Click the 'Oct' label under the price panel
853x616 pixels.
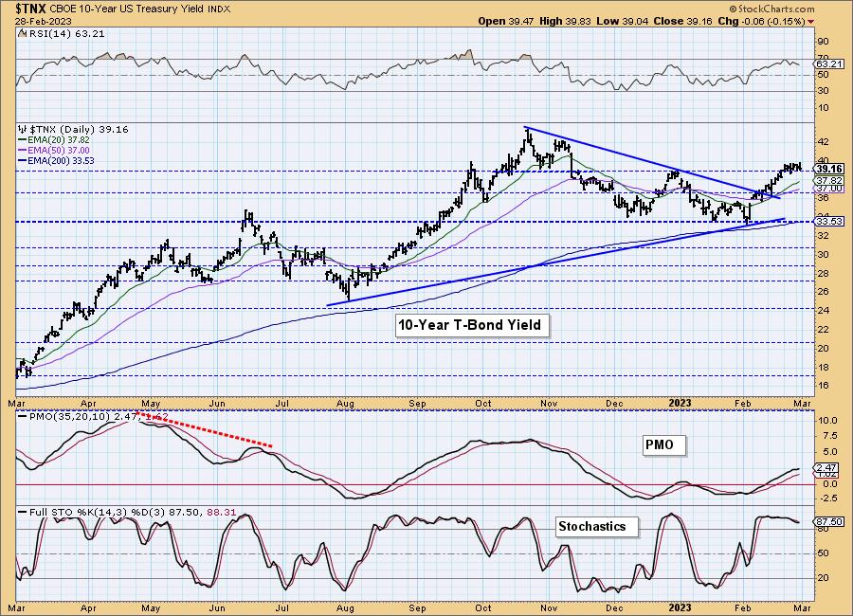click(483, 404)
